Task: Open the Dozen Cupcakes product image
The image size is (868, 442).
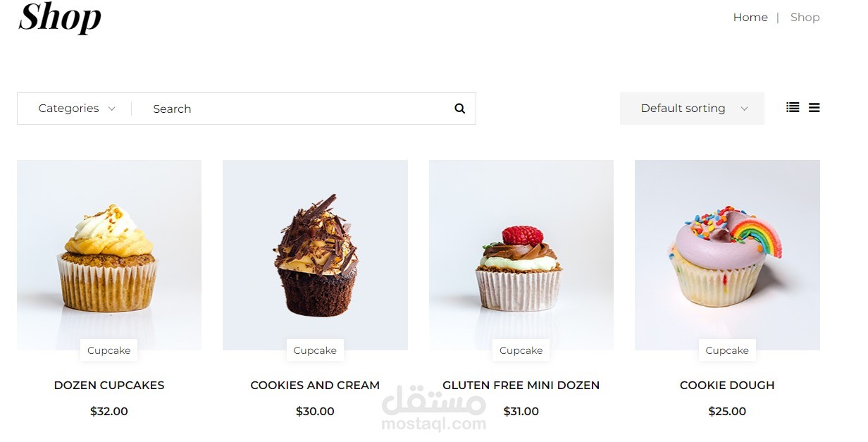Action: [109, 255]
